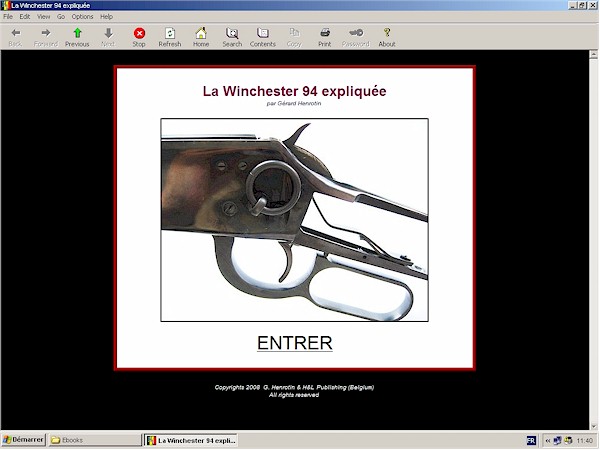600x450 pixels.
Task: Minimize the ebook window
Action: 573,5
